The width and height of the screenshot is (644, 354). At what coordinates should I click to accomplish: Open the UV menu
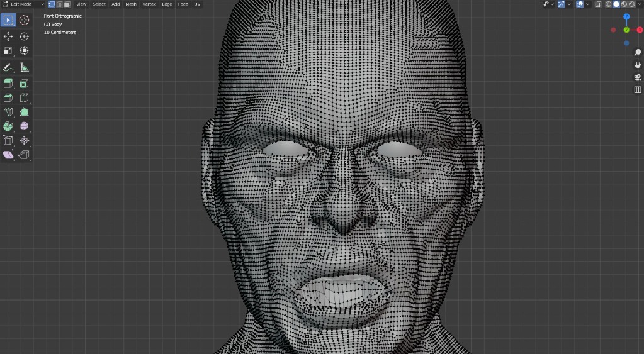point(197,4)
